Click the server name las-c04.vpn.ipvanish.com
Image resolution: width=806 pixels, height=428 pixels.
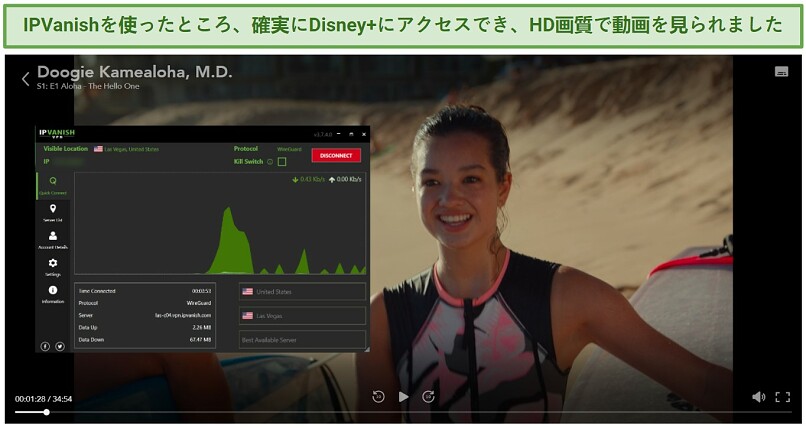183,315
